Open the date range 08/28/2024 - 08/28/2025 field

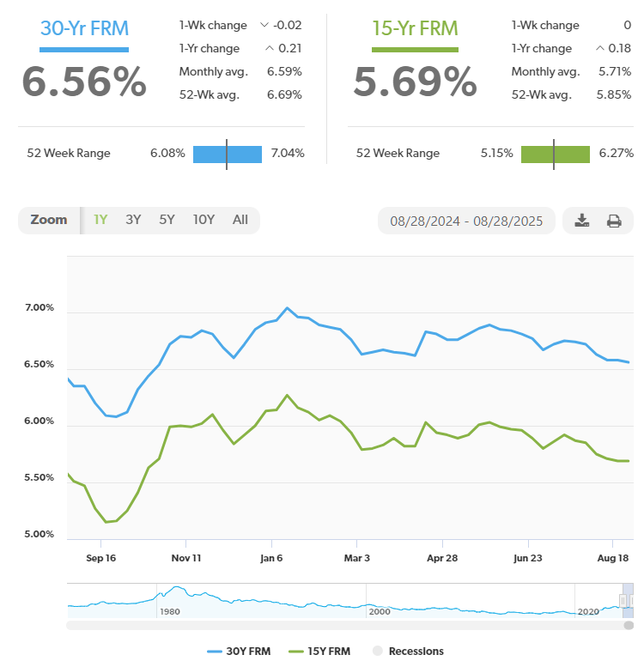[x=466, y=221]
